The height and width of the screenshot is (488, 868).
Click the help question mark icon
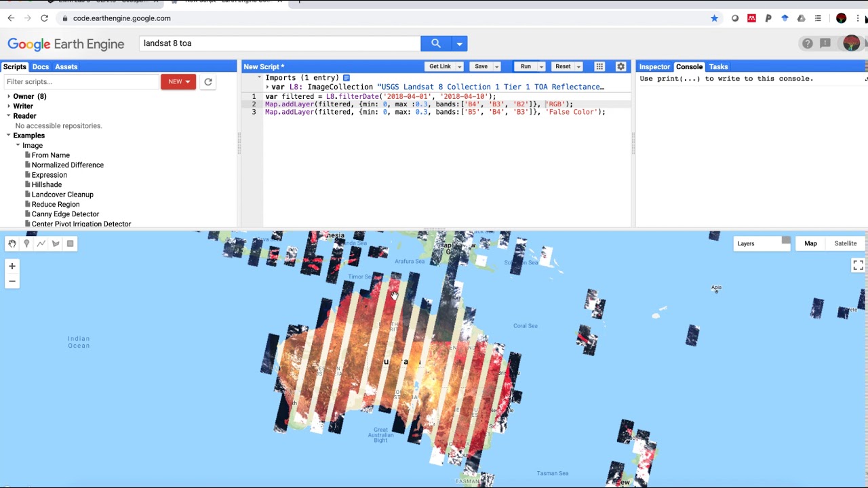807,43
